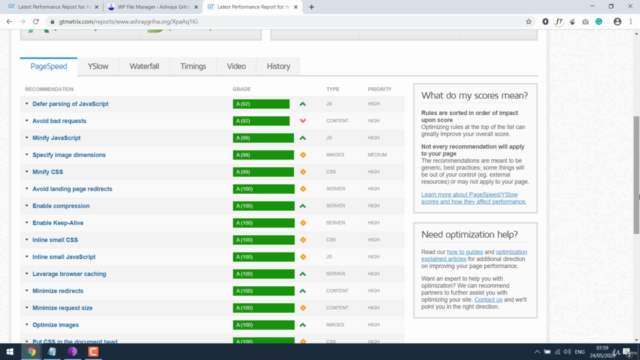Click Chrome icon in taskbar
The width and height of the screenshot is (640, 360).
click(31, 352)
